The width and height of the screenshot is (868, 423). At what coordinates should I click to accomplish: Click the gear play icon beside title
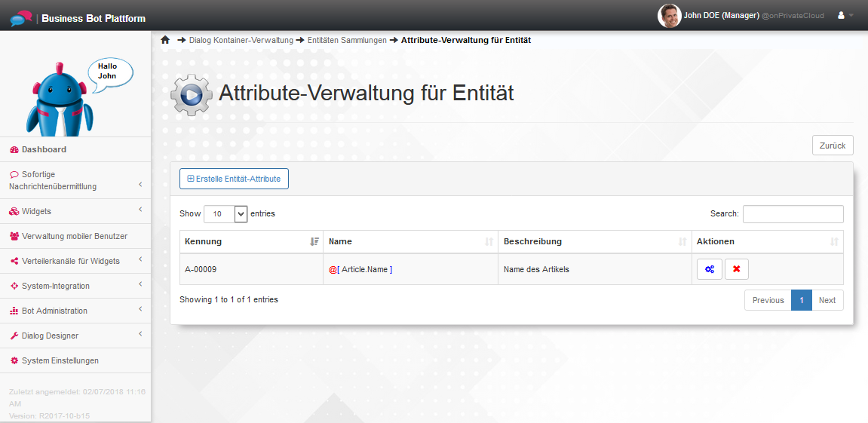pyautogui.click(x=191, y=94)
